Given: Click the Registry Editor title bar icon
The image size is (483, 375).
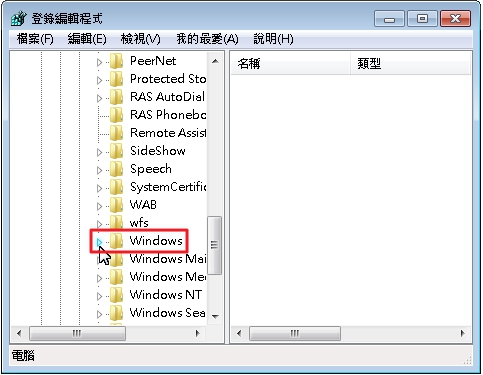Looking at the screenshot, I should click(x=18, y=19).
